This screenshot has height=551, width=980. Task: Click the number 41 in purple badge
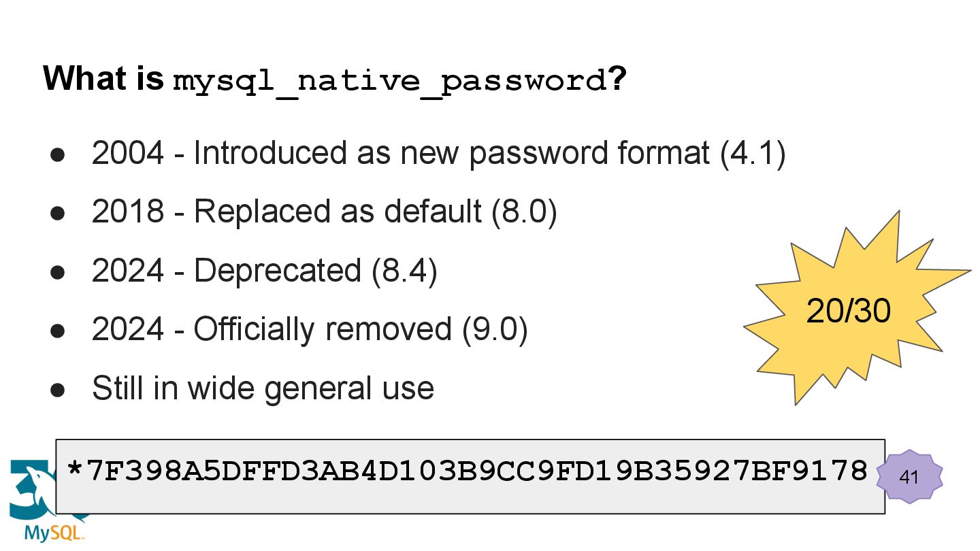coord(909,477)
